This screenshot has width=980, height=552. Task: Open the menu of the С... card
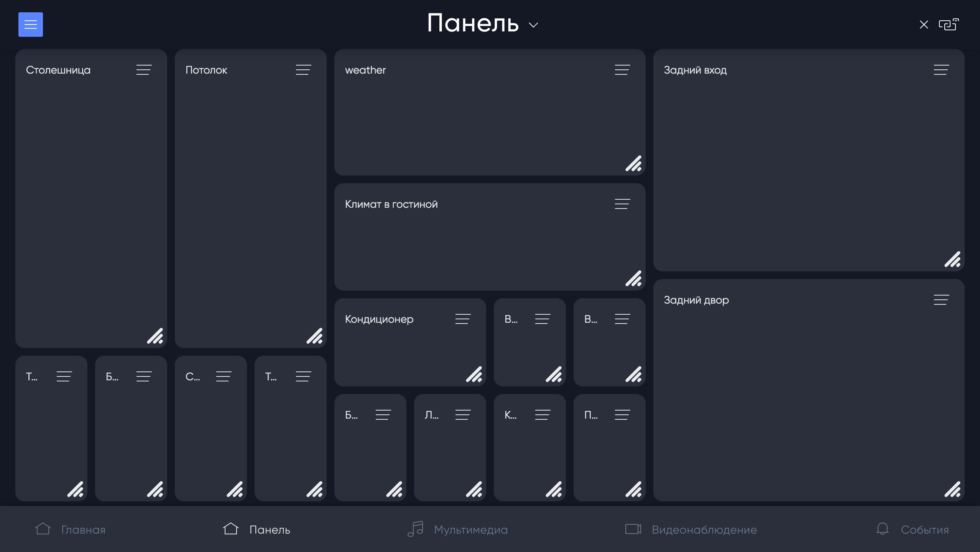(224, 376)
